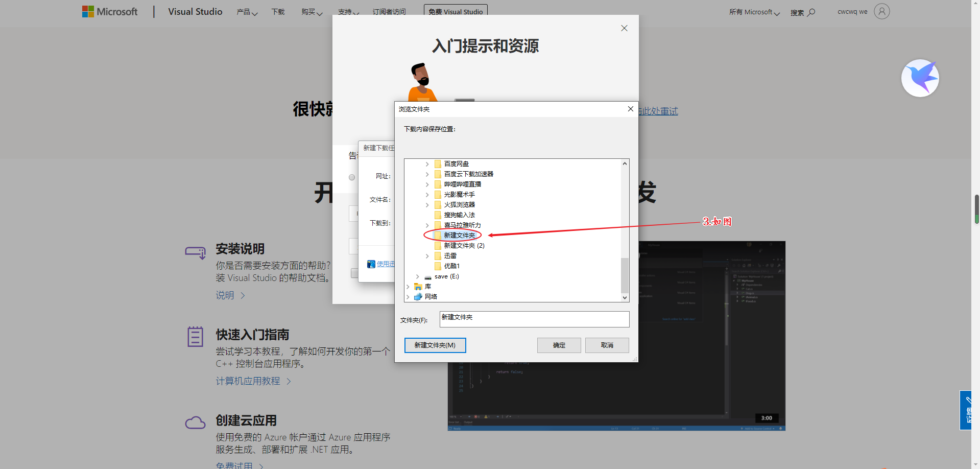Click the Thunder bird floating icon

coord(919,78)
